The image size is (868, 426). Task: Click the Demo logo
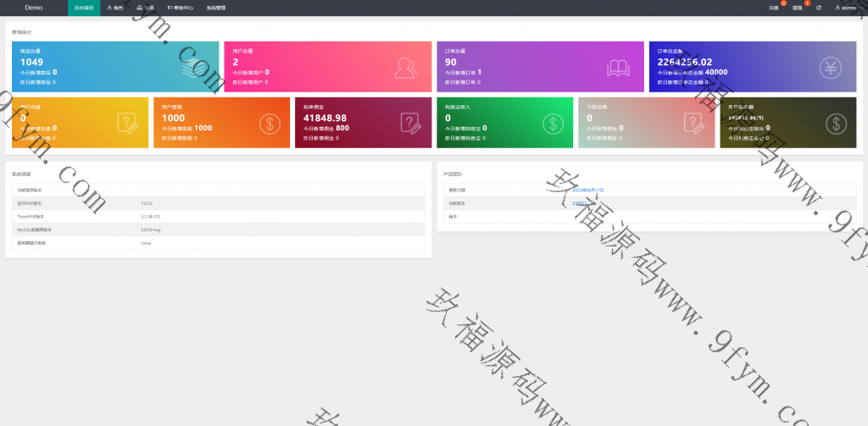click(x=33, y=8)
